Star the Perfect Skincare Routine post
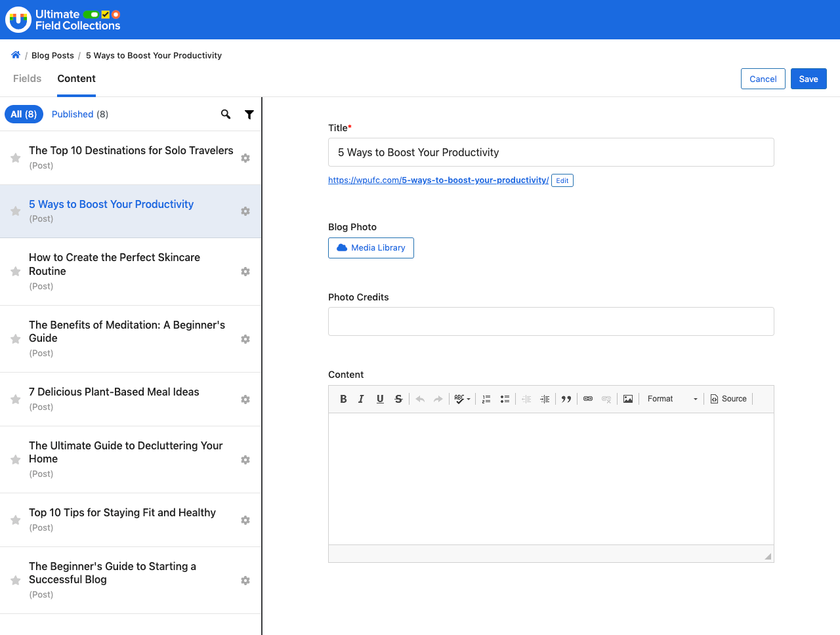The image size is (840, 635). tap(16, 272)
